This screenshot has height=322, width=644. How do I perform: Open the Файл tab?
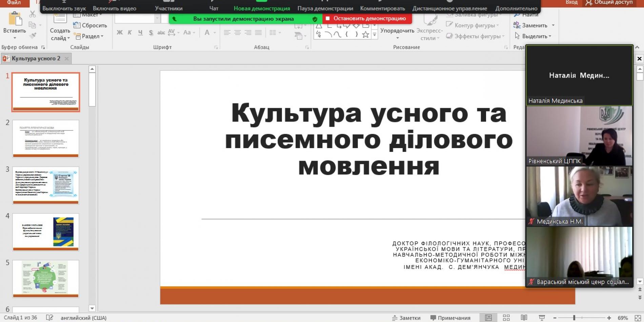(14, 2)
